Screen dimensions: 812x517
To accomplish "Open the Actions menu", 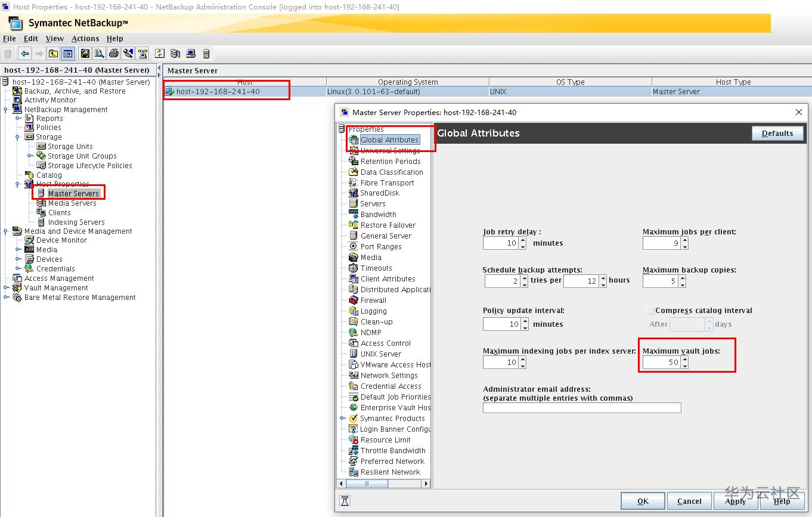I will [85, 39].
